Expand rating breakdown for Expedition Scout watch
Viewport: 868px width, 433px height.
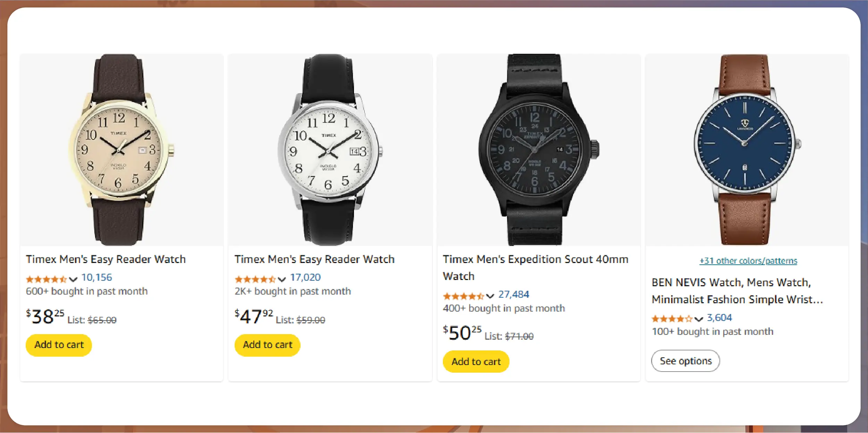pyautogui.click(x=490, y=296)
